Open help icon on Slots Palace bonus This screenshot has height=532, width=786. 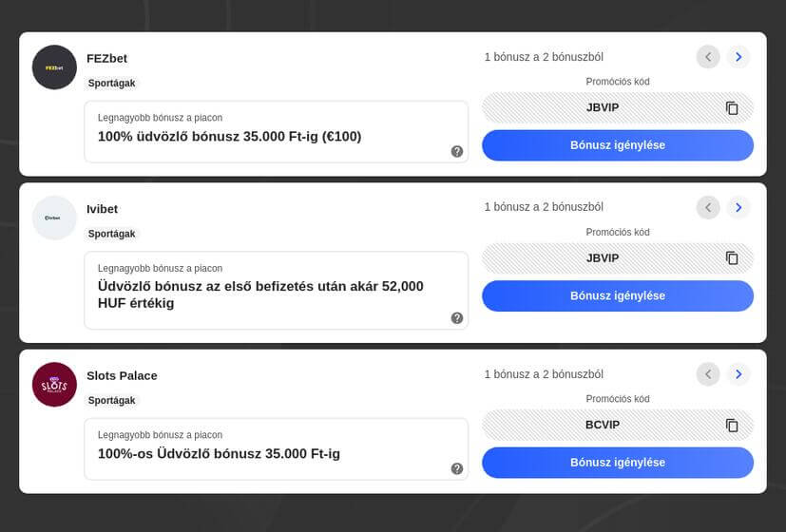click(x=457, y=468)
